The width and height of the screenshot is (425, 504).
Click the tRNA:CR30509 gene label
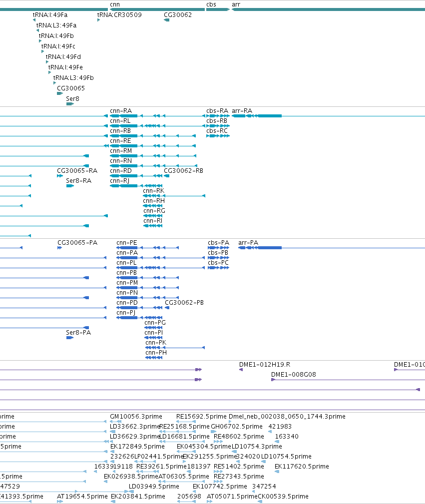pyautogui.click(x=119, y=15)
